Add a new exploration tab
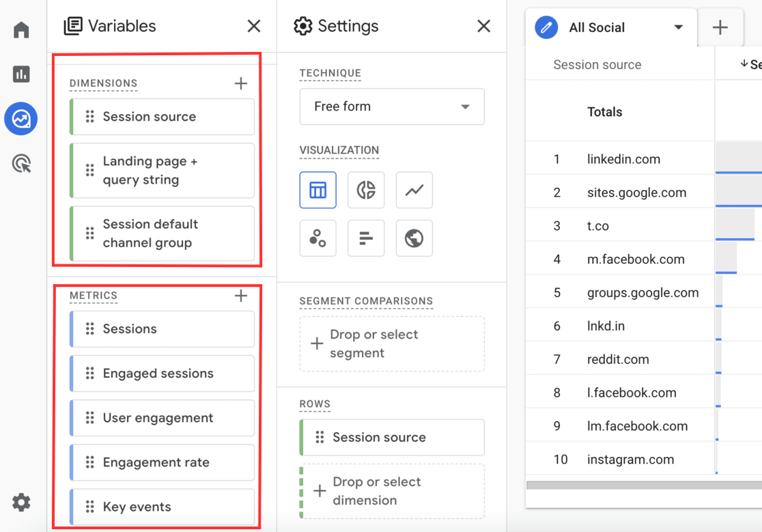 720,28
